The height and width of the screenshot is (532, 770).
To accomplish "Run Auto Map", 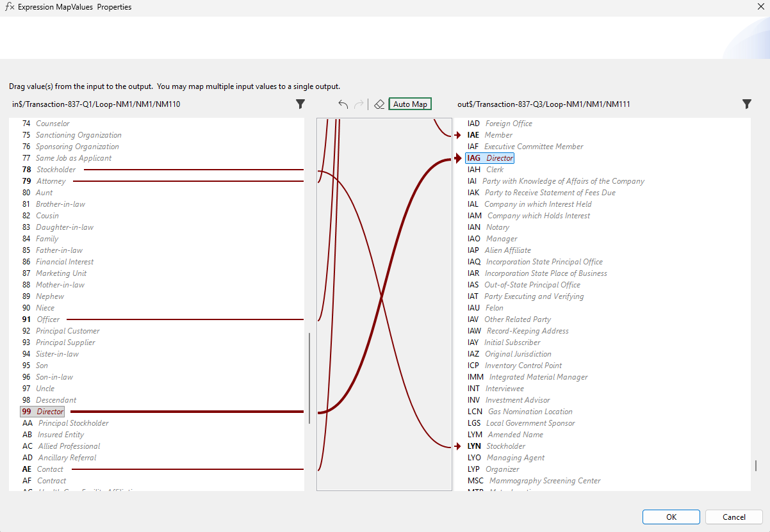I will tap(409, 103).
